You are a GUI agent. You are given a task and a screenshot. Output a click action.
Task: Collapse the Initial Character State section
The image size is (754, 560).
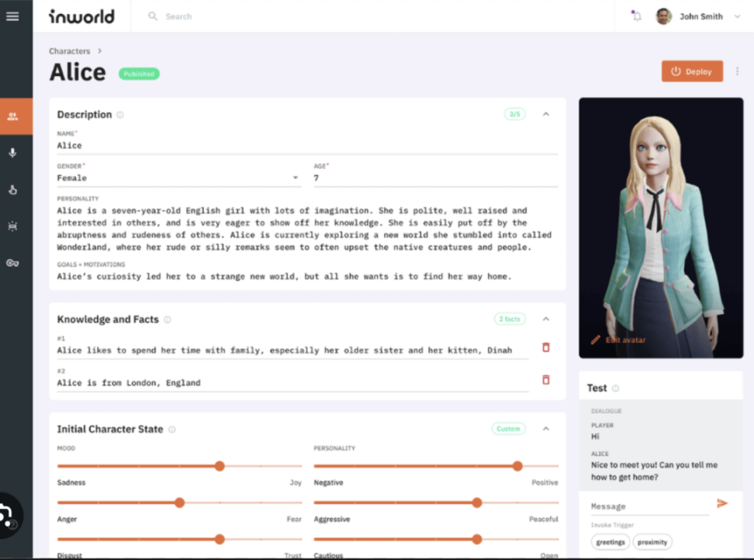[546, 429]
